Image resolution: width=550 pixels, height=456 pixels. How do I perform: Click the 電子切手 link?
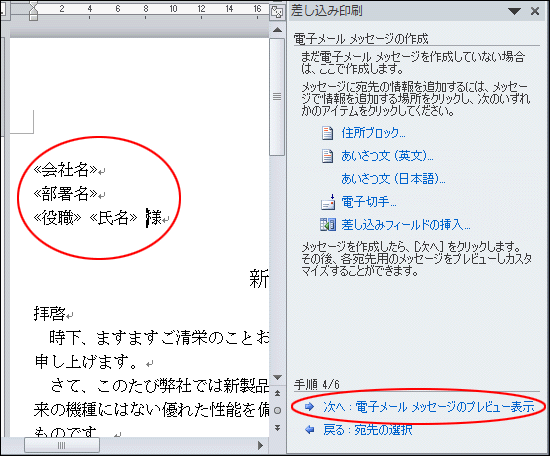369,202
